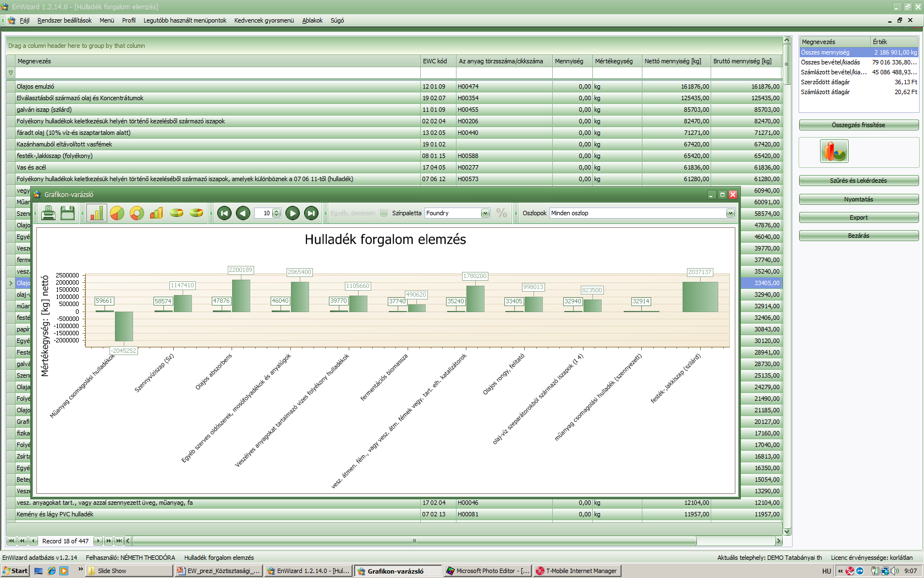Click Szűrés és Lekérdezés button
This screenshot has height=578, width=924.
click(x=859, y=181)
